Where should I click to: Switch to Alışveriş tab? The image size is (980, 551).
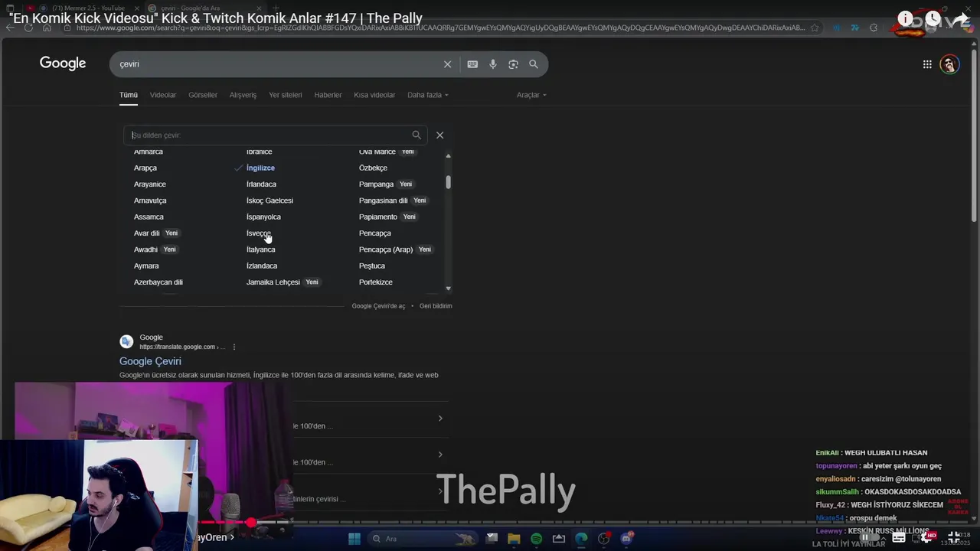tap(243, 95)
